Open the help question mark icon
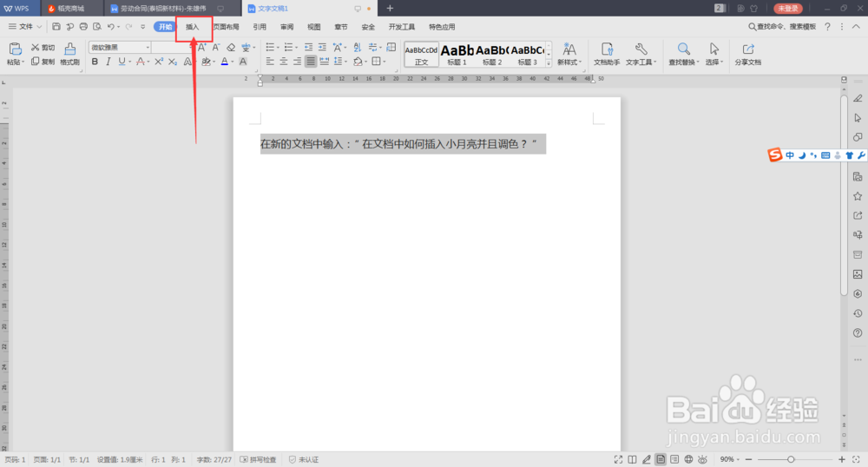 (827, 27)
